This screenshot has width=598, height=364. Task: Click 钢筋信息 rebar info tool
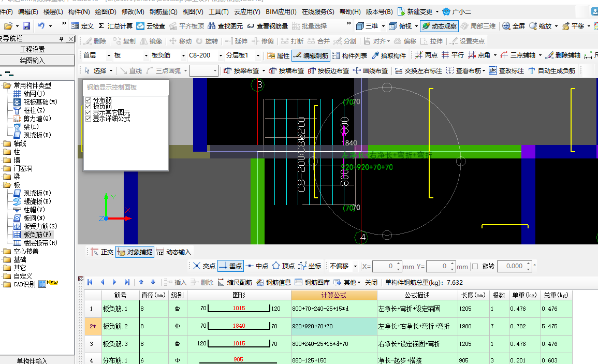click(x=274, y=282)
